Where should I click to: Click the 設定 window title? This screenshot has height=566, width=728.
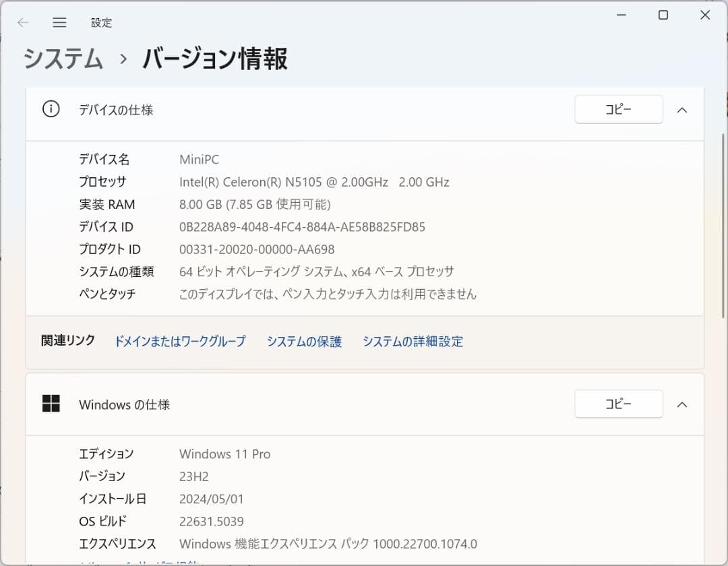click(x=101, y=22)
